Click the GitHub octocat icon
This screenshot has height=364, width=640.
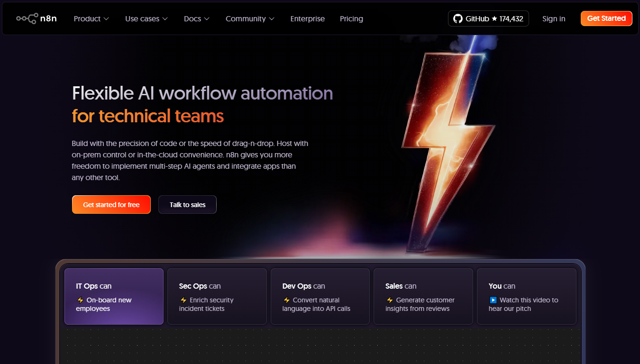[x=457, y=18]
